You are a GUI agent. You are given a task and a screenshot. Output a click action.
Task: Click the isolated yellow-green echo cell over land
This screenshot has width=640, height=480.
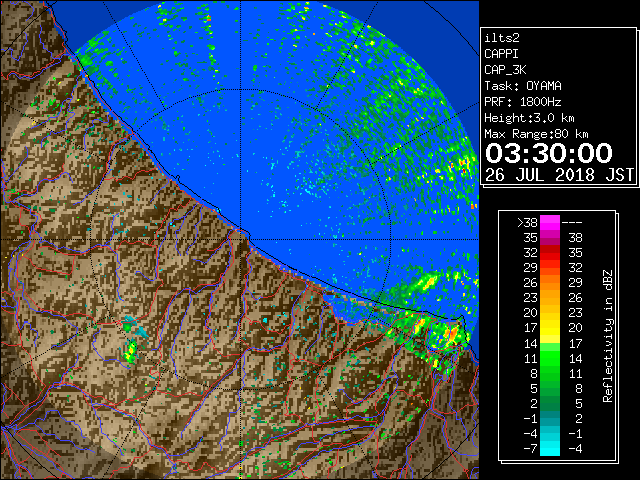click(131, 352)
